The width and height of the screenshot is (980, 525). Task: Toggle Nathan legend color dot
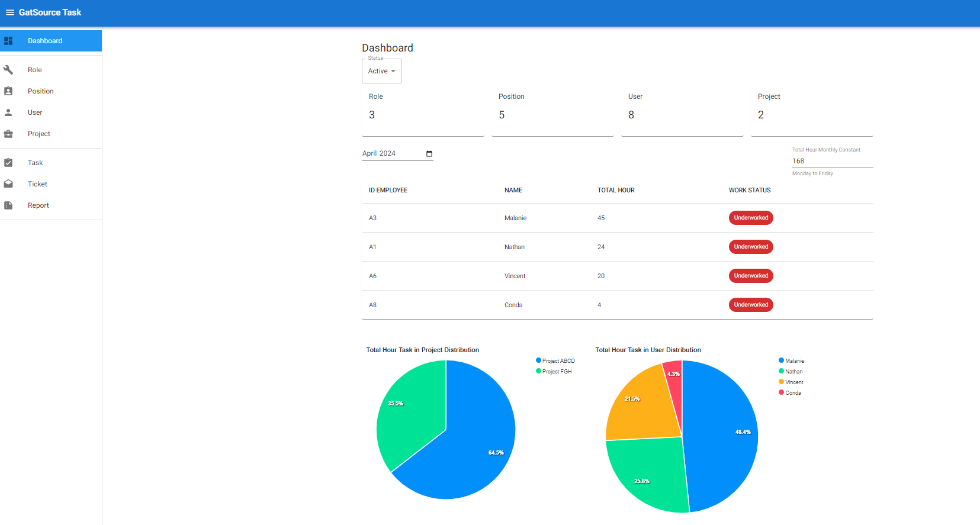pyautogui.click(x=781, y=371)
